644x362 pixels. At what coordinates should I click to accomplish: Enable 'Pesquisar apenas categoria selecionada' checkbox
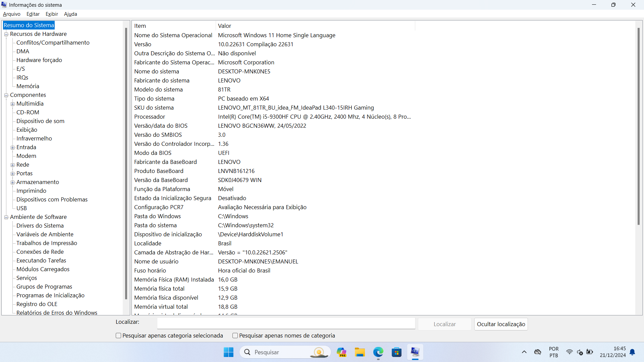point(118,336)
